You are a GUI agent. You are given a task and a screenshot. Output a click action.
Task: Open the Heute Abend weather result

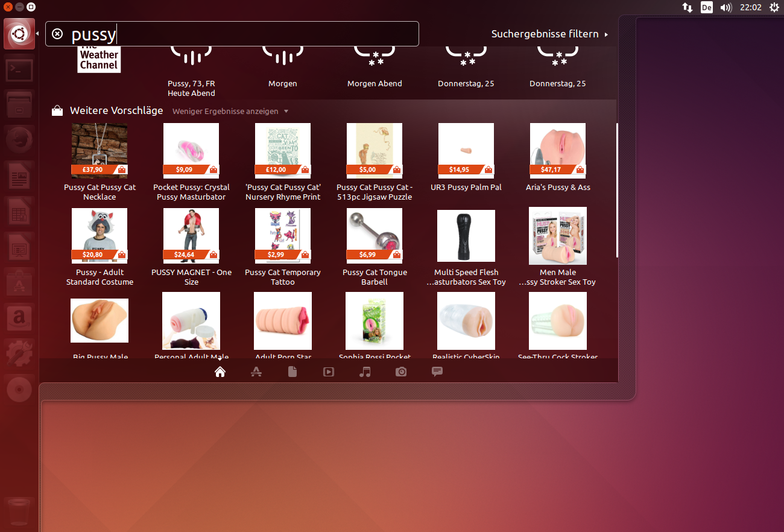(191, 71)
